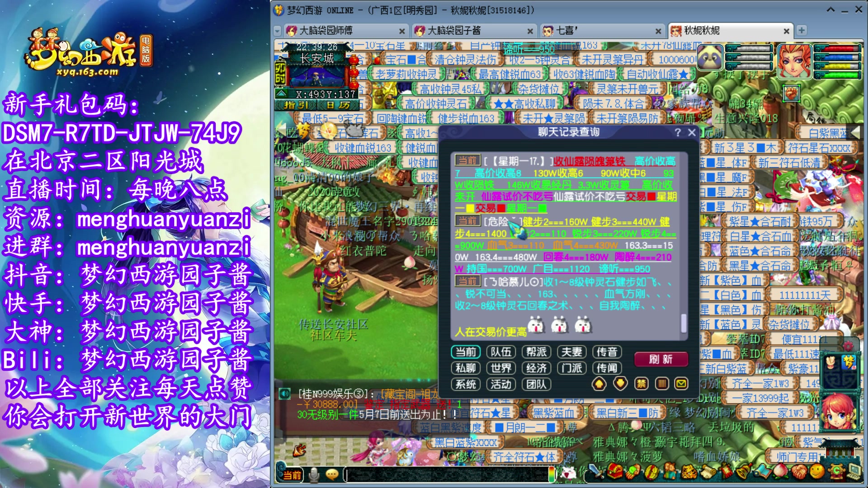Switch to the 大脑袋园子酱 tab
Viewport: 868px width, 488px height.
tap(474, 31)
